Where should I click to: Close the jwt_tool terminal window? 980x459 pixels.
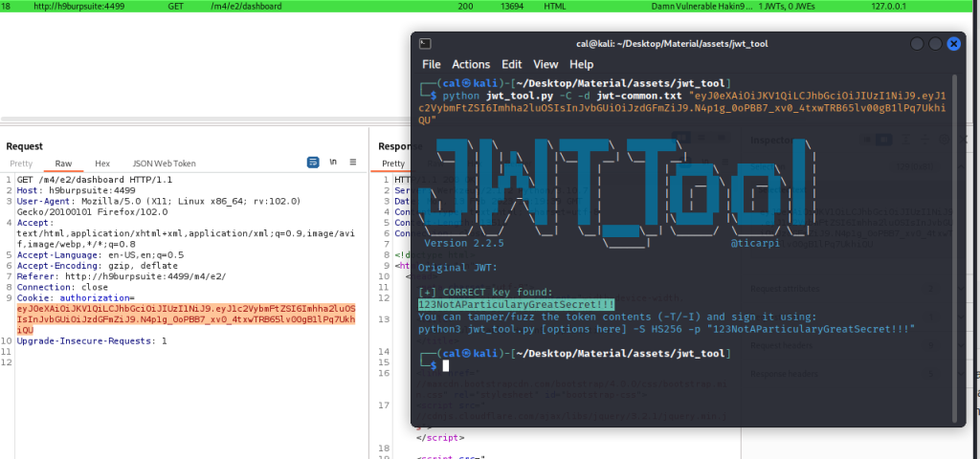click(x=953, y=44)
